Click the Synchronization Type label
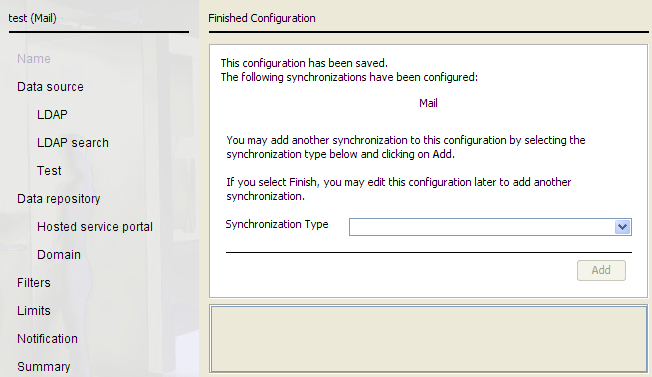Image resolution: width=652 pixels, height=377 pixels. click(x=277, y=224)
